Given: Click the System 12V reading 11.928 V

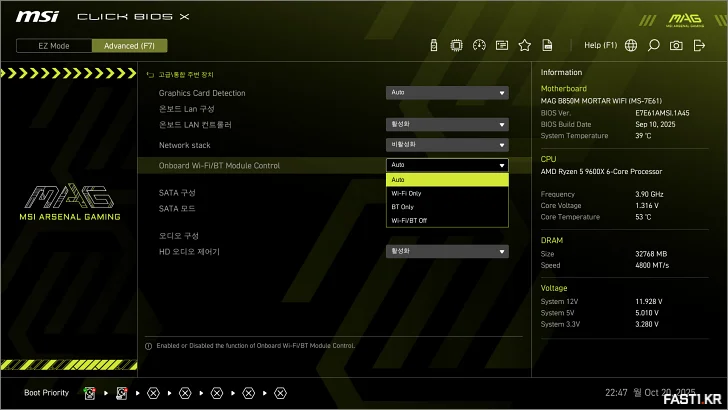Looking at the screenshot, I should click(x=649, y=301).
